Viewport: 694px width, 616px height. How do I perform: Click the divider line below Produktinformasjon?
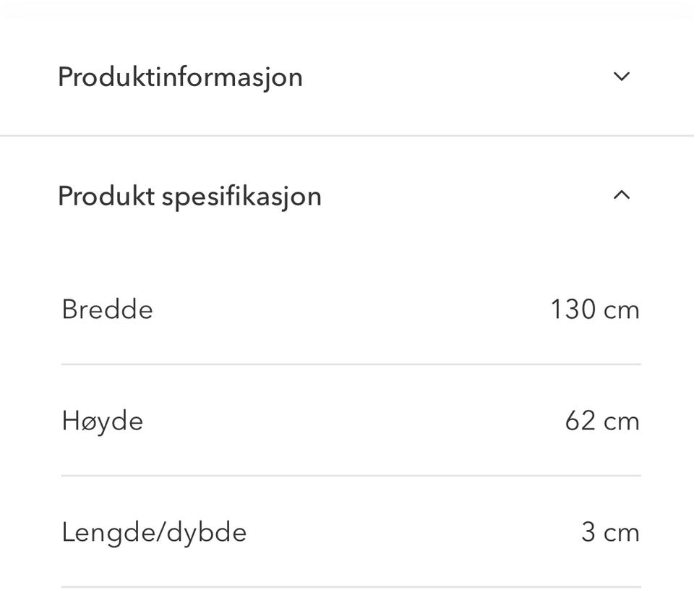point(347,135)
